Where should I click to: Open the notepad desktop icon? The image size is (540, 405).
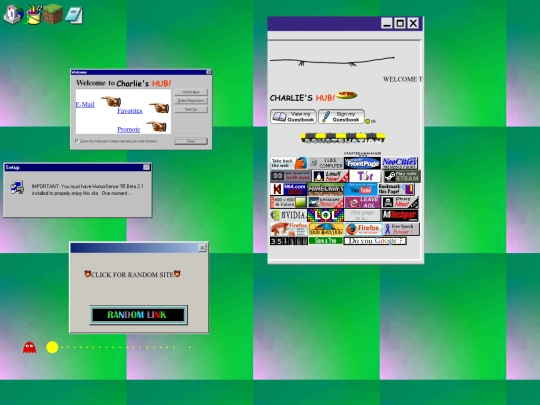tap(74, 15)
